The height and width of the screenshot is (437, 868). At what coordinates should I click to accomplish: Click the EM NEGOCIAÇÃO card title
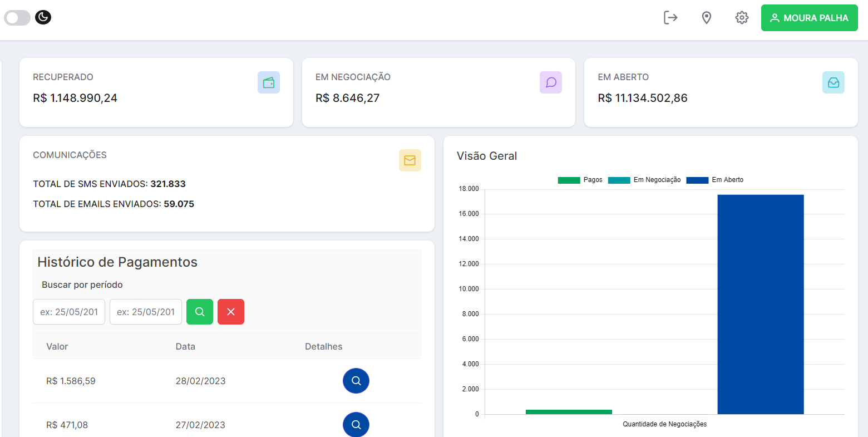(x=353, y=77)
